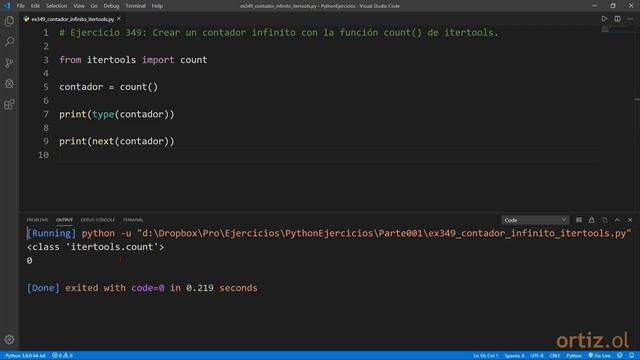Maximize the panel with the chevron up
The height and width of the screenshot is (360, 640).
[617, 220]
